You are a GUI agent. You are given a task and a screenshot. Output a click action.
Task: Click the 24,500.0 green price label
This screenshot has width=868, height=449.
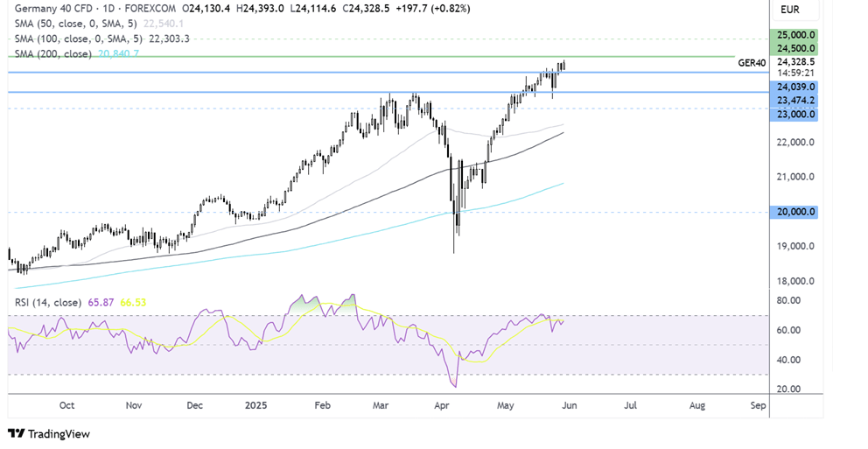(793, 48)
